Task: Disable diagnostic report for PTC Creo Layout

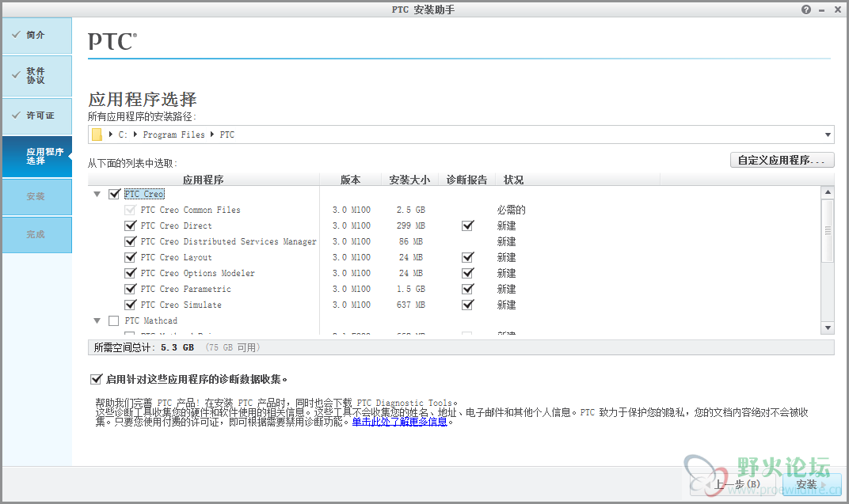Action: point(468,257)
